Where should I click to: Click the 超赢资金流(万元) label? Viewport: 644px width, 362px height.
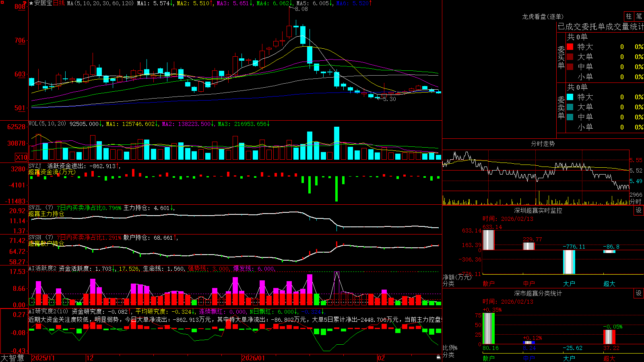click(52, 172)
